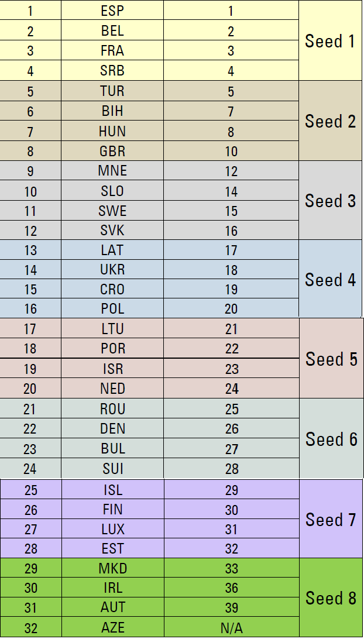Select the DEN team cell
The height and width of the screenshot is (639, 364).
click(112, 428)
